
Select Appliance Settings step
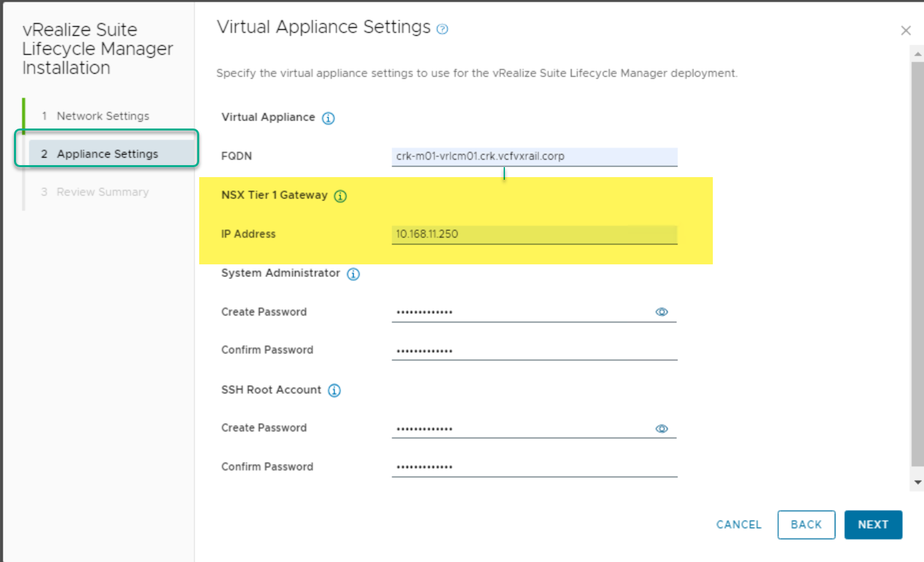pyautogui.click(x=107, y=154)
